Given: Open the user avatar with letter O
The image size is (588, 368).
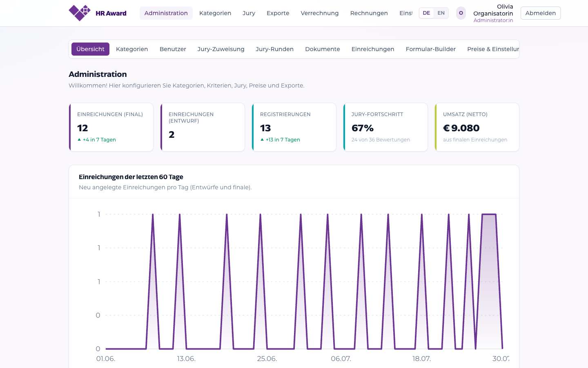Looking at the screenshot, I should pyautogui.click(x=461, y=13).
